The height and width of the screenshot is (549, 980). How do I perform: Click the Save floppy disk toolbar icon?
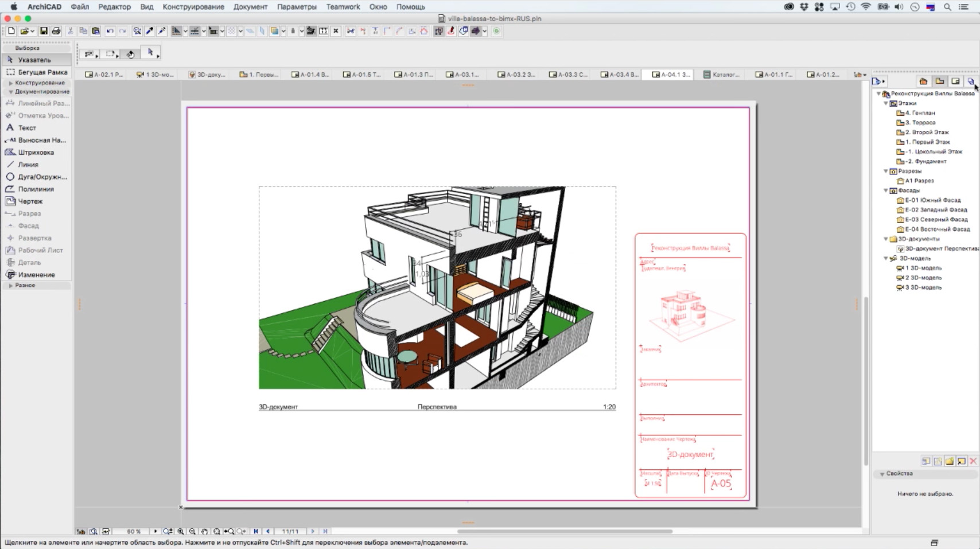44,31
